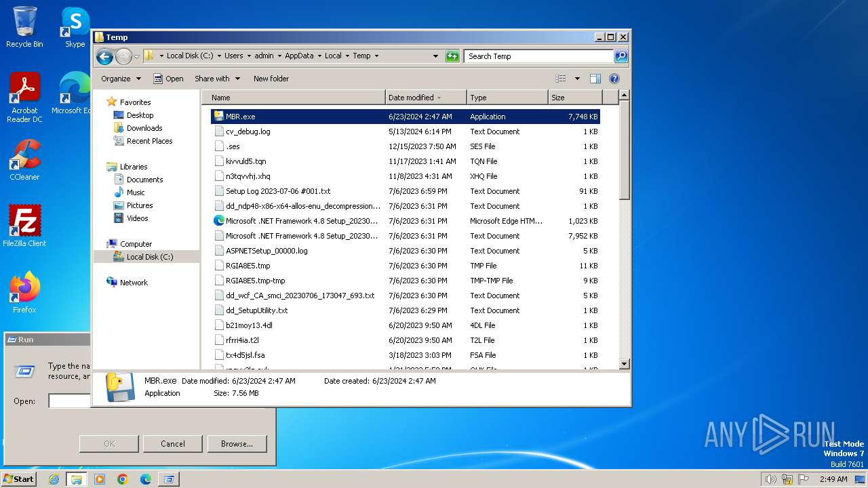This screenshot has height=488, width=868.
Task: Open FileZilla Client desktop icon
Action: (x=24, y=226)
